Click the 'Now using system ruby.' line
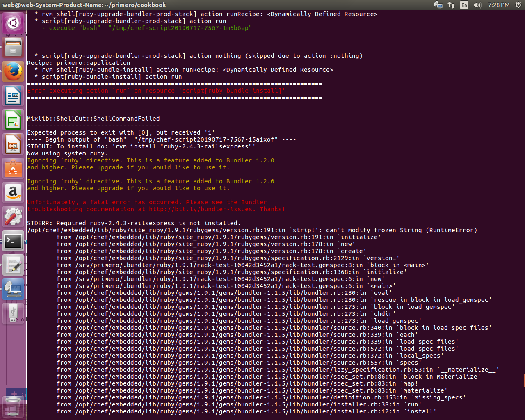The image size is (525, 420). click(x=68, y=153)
